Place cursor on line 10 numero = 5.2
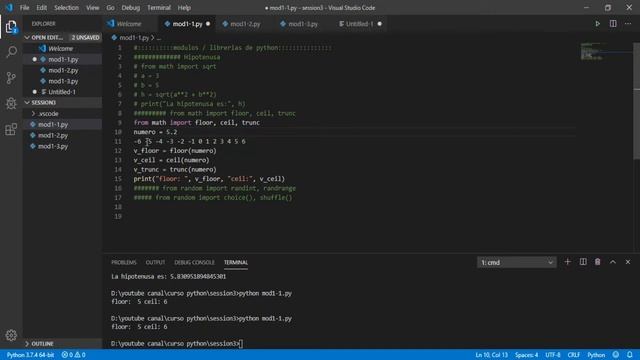640x360 pixels. click(x=155, y=132)
